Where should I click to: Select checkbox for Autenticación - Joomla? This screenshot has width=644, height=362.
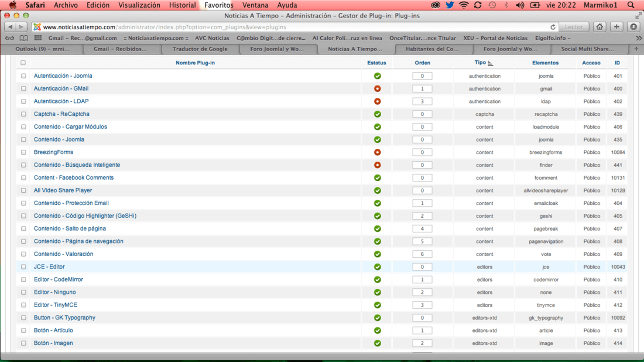pyautogui.click(x=23, y=76)
